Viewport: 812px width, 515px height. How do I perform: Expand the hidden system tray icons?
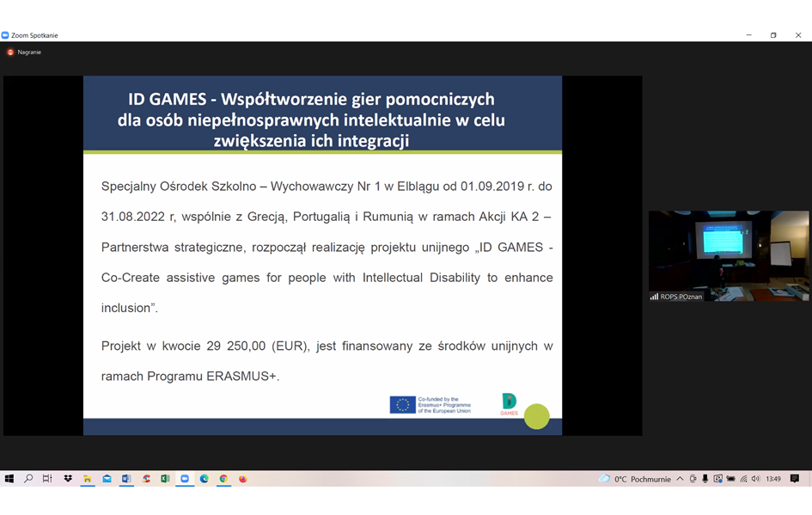(x=680, y=479)
